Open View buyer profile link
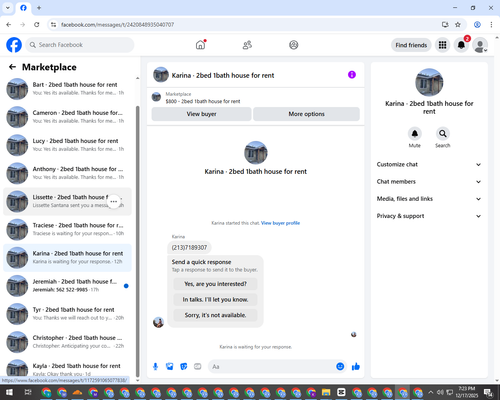 [280, 223]
